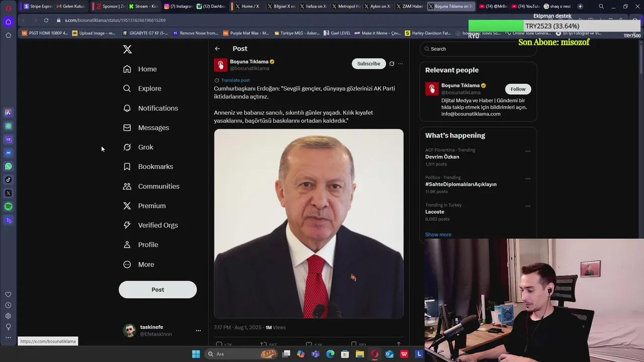
Task: Open Microsoft Teams from the taskbar
Action: pyautogui.click(x=315, y=354)
